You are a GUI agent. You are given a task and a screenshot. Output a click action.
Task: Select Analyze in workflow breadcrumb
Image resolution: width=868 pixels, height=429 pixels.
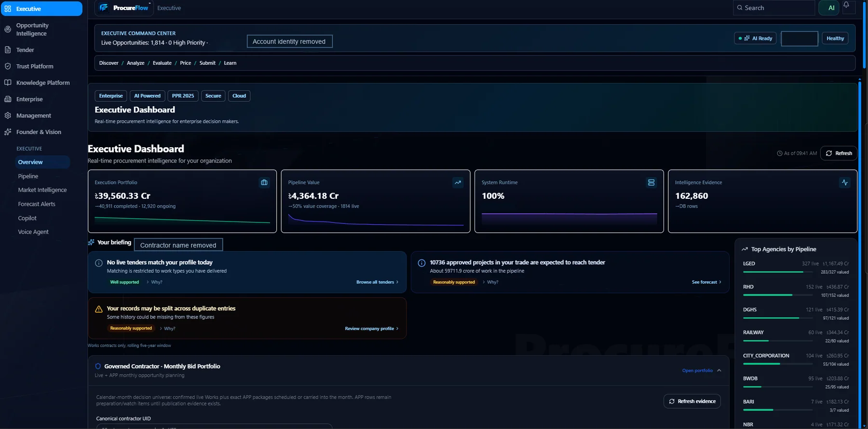(x=136, y=63)
